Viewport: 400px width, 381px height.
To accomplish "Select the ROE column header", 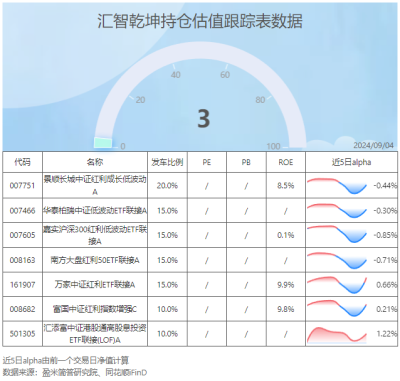I will coord(286,162).
